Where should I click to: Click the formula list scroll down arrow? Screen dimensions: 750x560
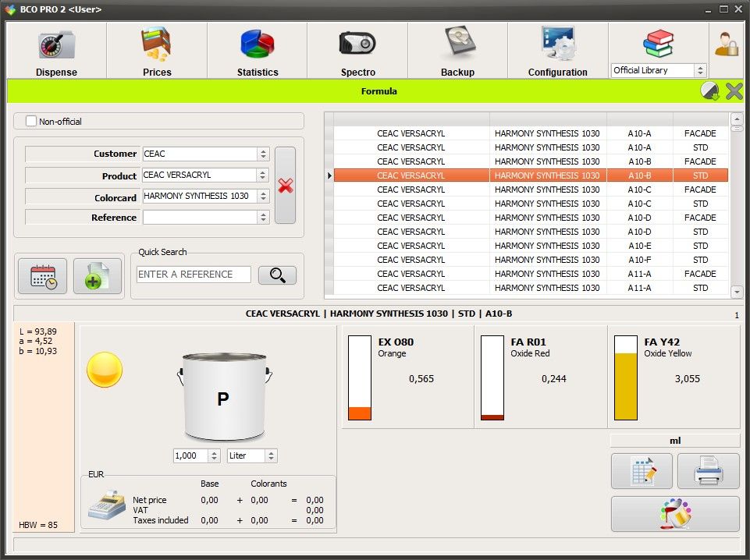(737, 291)
